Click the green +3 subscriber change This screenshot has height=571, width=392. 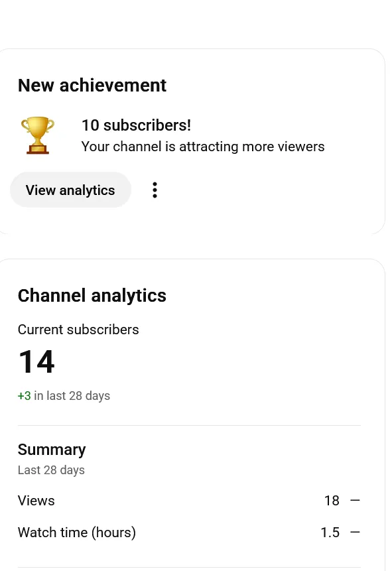click(25, 396)
